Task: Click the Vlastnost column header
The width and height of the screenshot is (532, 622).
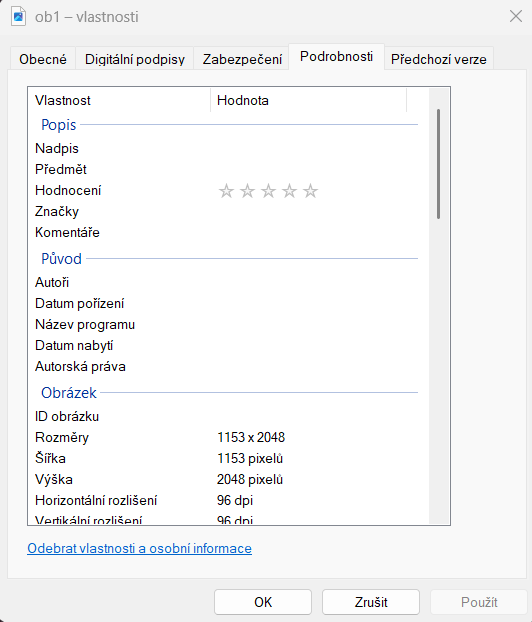Action: pos(119,100)
